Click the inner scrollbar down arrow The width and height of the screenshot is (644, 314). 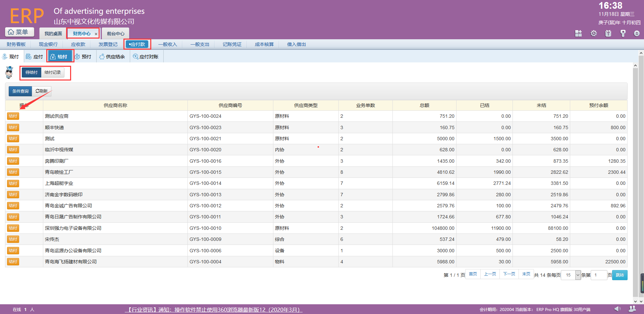click(x=635, y=301)
